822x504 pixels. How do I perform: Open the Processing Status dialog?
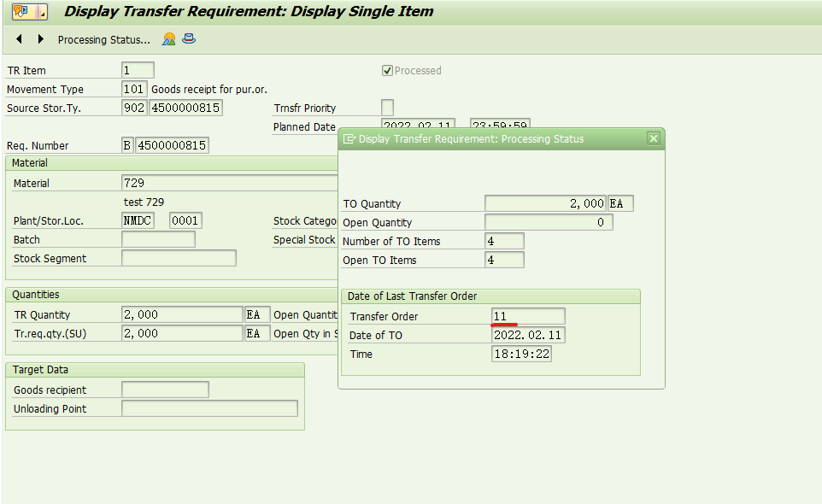tap(103, 39)
